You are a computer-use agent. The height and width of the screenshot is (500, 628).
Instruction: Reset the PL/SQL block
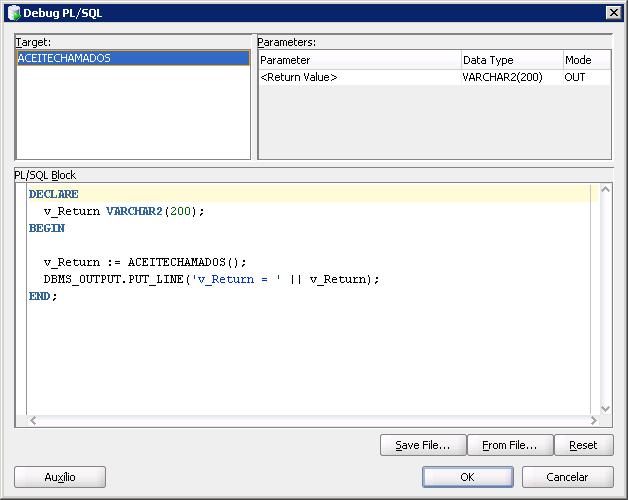[x=584, y=445]
